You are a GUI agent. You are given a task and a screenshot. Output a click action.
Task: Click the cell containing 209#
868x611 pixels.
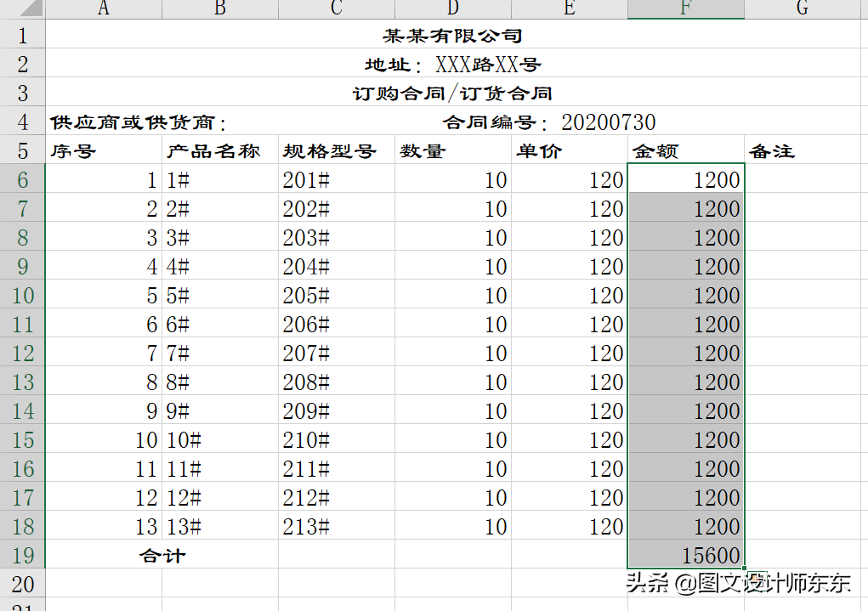point(337,410)
